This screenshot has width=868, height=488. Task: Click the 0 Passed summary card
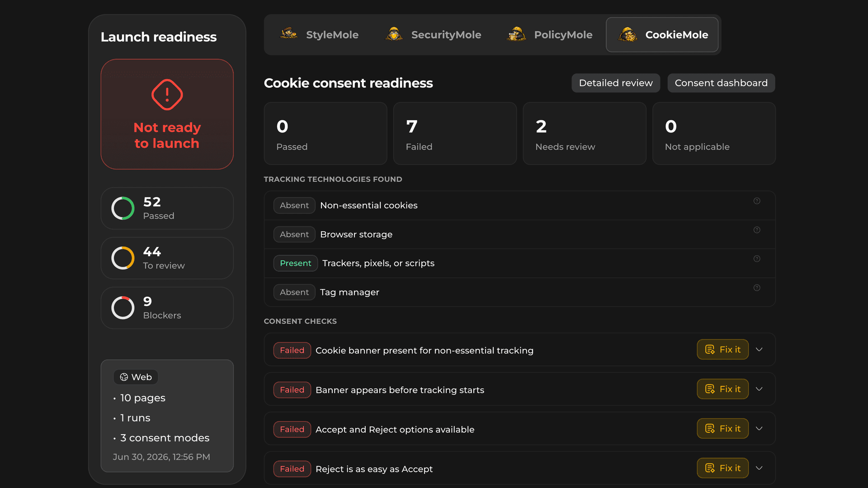[x=325, y=133]
